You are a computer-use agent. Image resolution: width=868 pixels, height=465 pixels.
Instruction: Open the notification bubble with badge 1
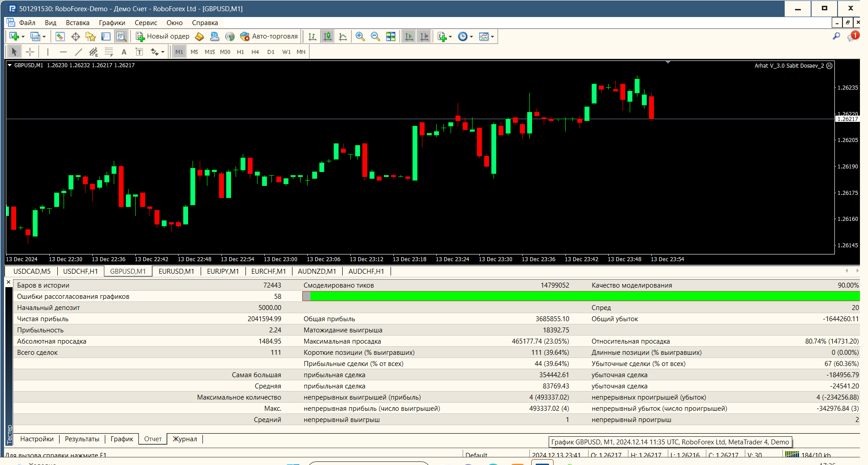pyautogui.click(x=852, y=36)
